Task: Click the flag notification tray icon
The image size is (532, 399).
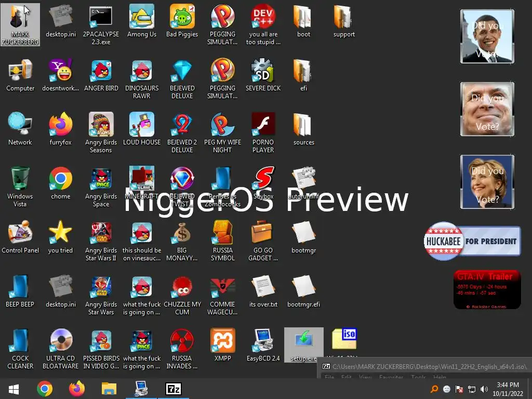Action: pyautogui.click(x=459, y=389)
